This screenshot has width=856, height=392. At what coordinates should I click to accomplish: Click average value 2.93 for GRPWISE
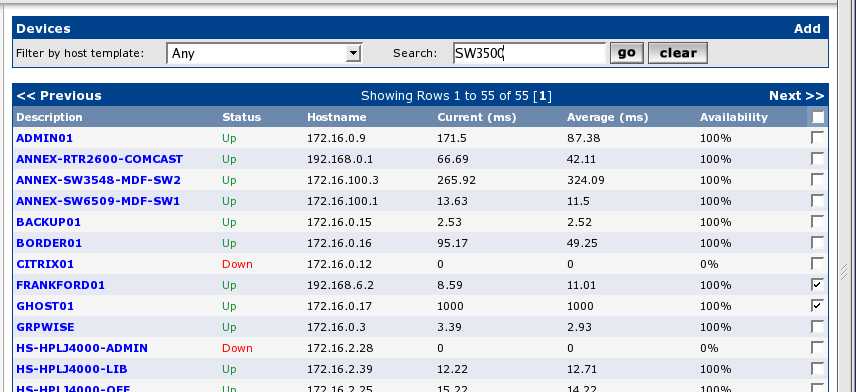(579, 327)
